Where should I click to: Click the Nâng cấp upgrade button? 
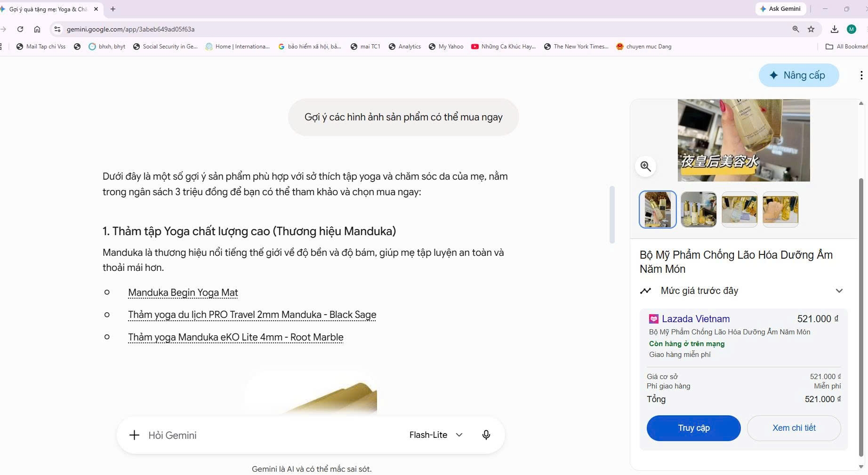point(798,75)
